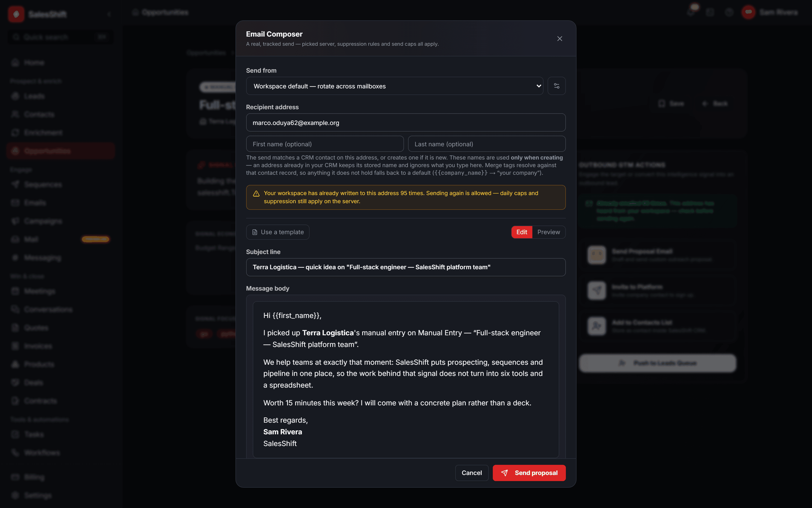Open Campaigns in the background sidebar
The height and width of the screenshot is (508, 812).
60,221
